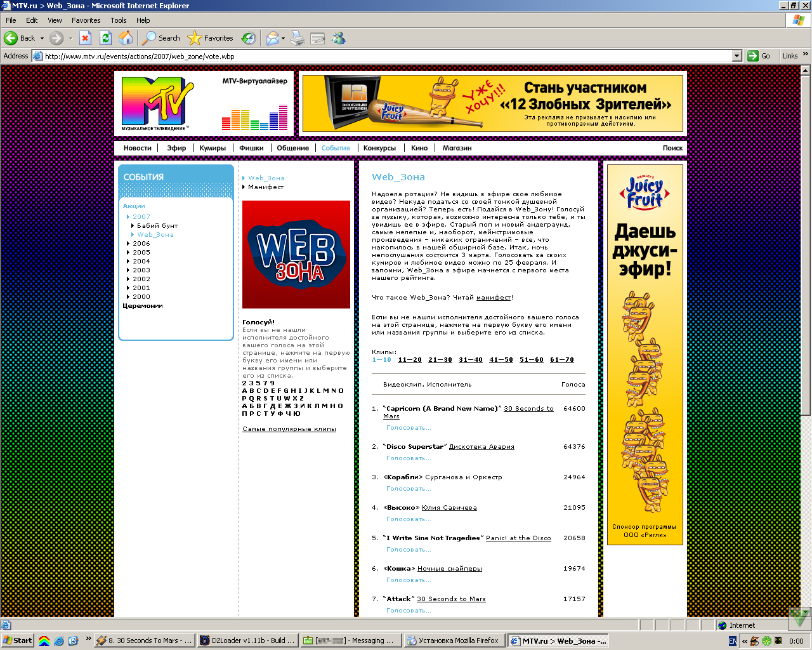The width and height of the screenshot is (812, 650).
Task: Click the Mail envelope toolbar icon
Action: [272, 38]
